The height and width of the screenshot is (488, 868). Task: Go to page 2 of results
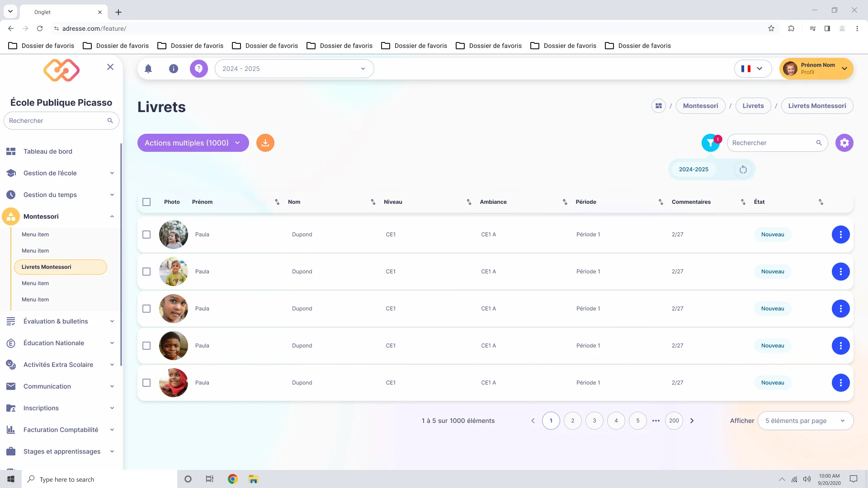573,421
